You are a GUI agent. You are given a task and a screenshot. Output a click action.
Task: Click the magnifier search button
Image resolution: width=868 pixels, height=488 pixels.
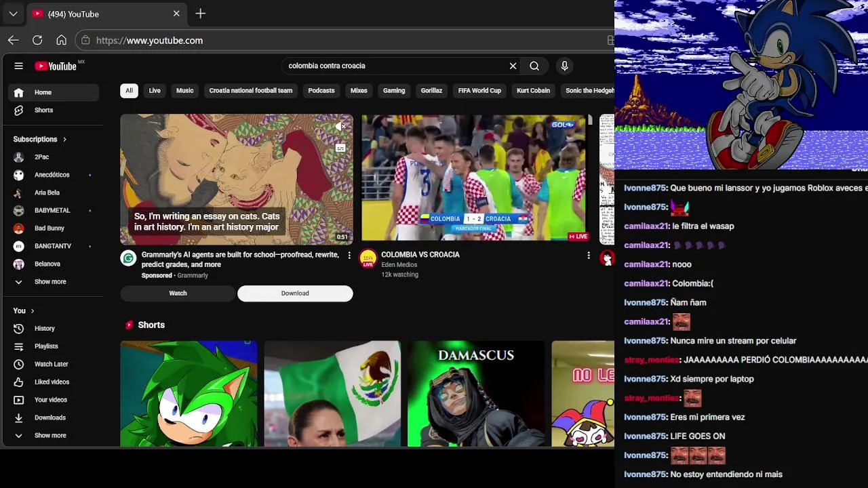[534, 66]
